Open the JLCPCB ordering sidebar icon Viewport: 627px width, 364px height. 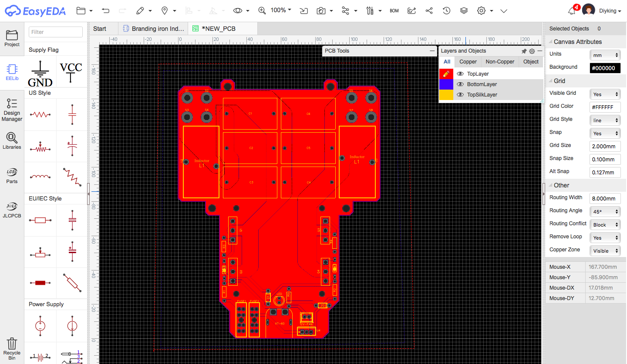[x=12, y=209]
